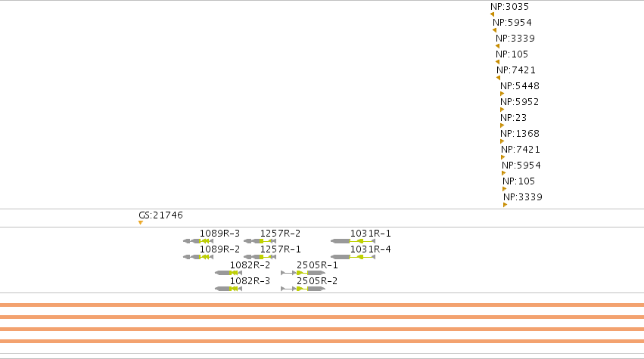Open the NP:1368 feature label
644x359 pixels.
pyautogui.click(x=520, y=134)
